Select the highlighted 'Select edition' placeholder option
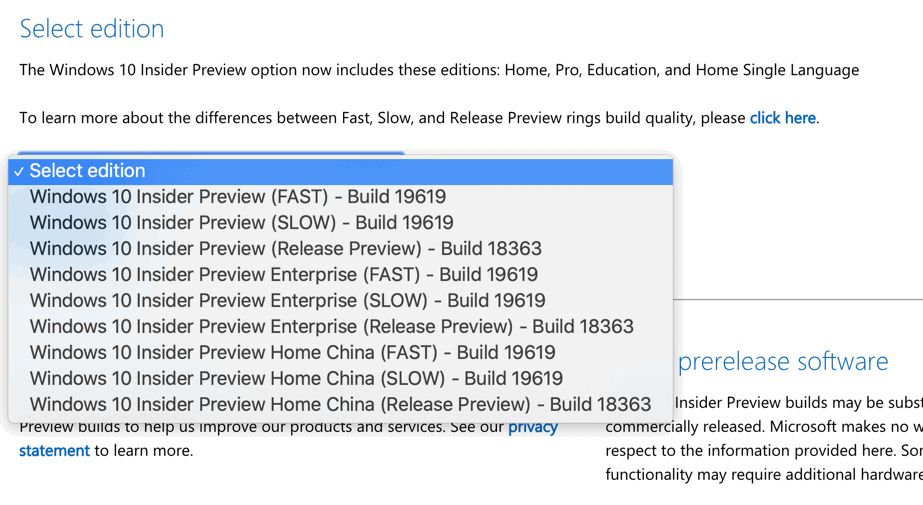The image size is (923, 505). [x=340, y=171]
